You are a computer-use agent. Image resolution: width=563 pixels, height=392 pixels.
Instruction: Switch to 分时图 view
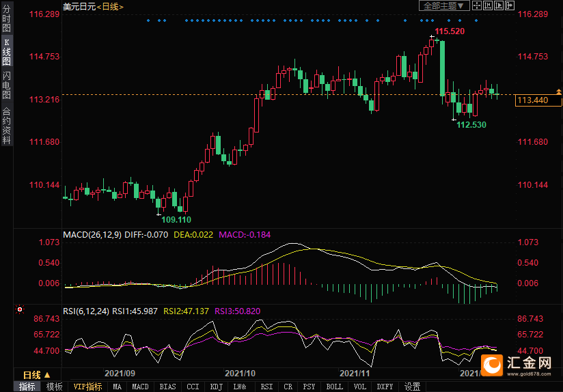(x=6, y=18)
